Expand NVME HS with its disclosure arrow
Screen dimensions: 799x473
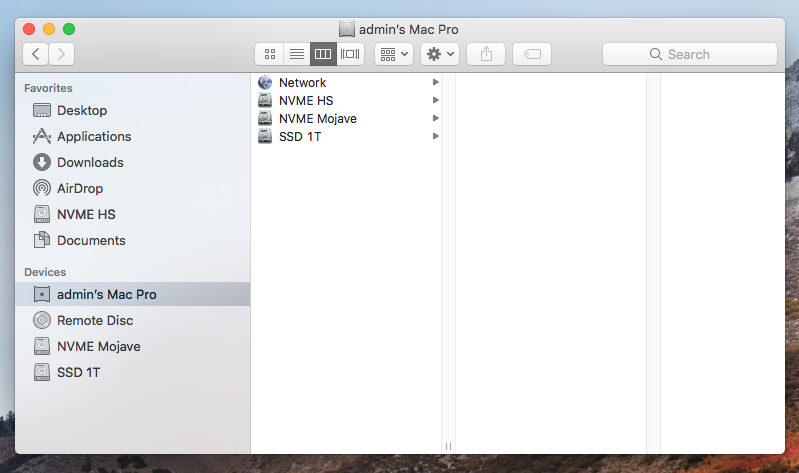click(x=435, y=100)
